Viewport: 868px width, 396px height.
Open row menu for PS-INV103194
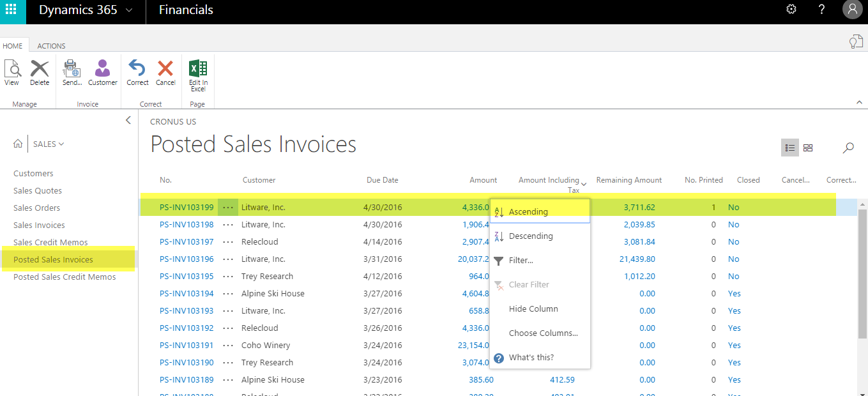228,294
